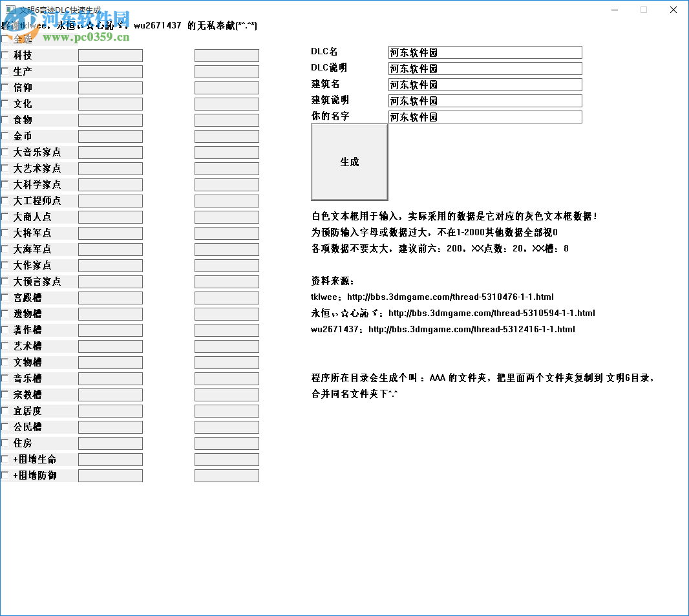689x616 pixels.
Task: Enable the 大将军点 checkbox
Action: 6,233
